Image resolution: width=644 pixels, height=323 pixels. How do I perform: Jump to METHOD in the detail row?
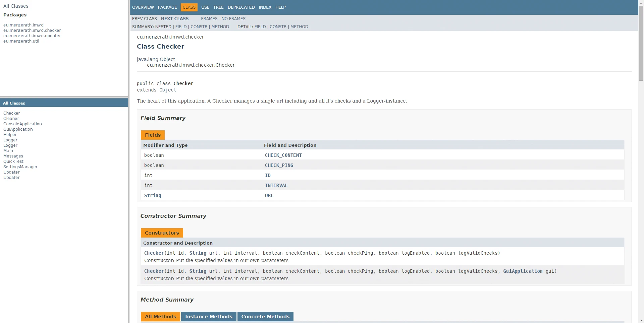[x=299, y=27]
